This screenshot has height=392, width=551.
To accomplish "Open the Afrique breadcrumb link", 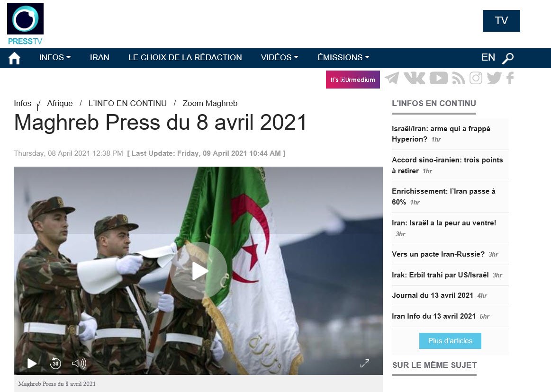I will [60, 103].
